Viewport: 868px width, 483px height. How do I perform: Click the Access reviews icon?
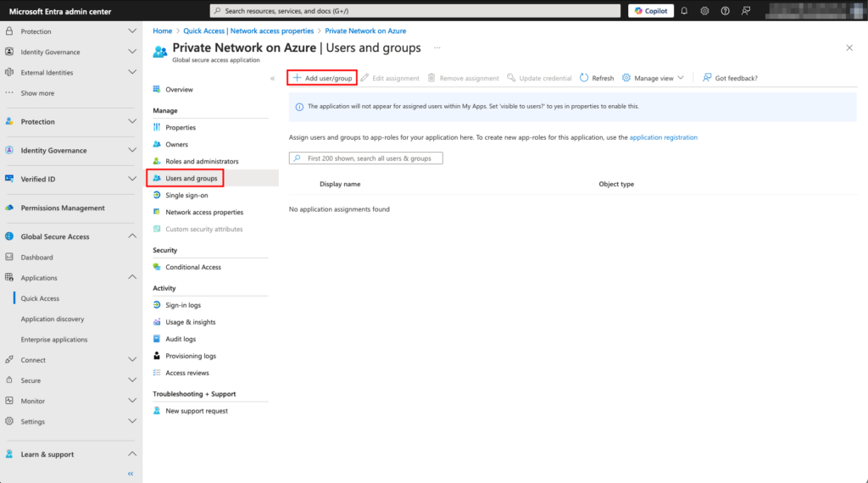[x=157, y=373]
